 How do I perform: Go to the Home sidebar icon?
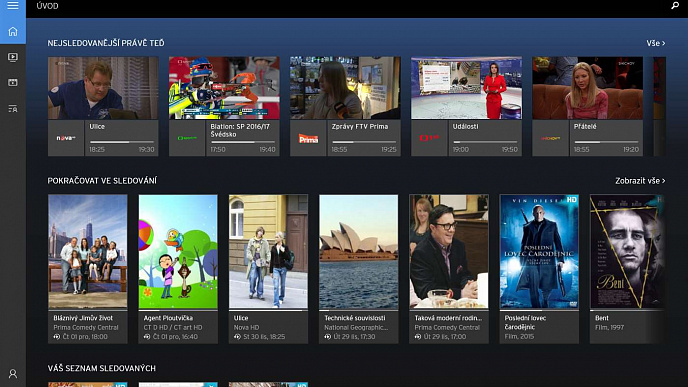coord(13,32)
